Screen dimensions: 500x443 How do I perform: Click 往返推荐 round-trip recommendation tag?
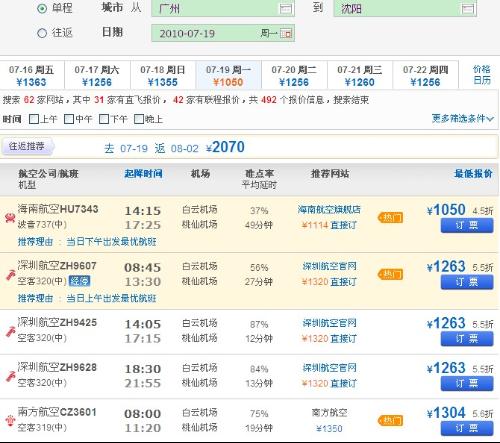coord(27,146)
